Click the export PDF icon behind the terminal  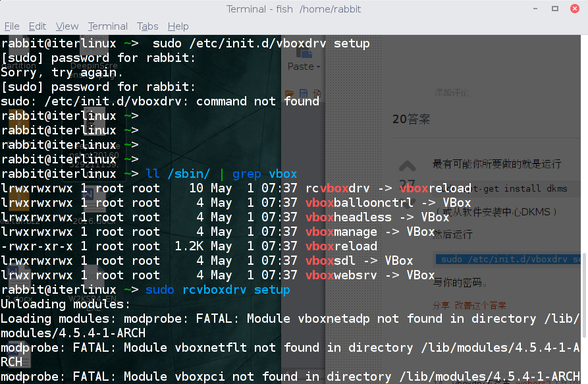coord(317,93)
